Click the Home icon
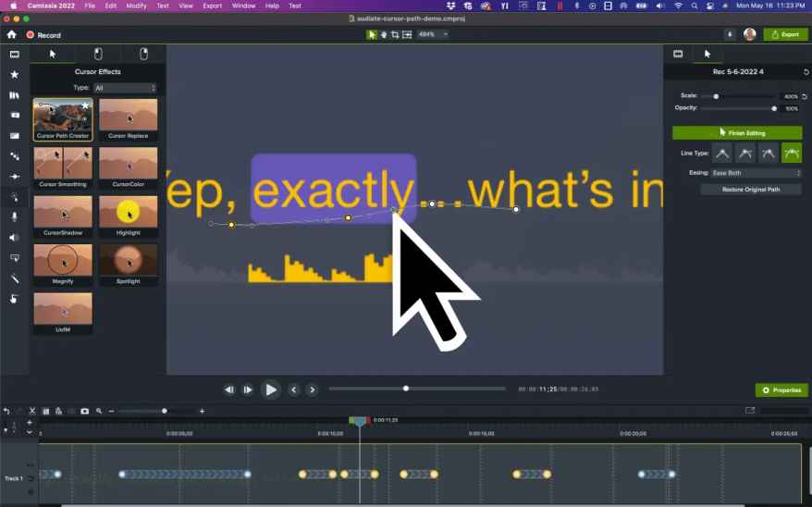This screenshot has width=812, height=507. (11, 34)
